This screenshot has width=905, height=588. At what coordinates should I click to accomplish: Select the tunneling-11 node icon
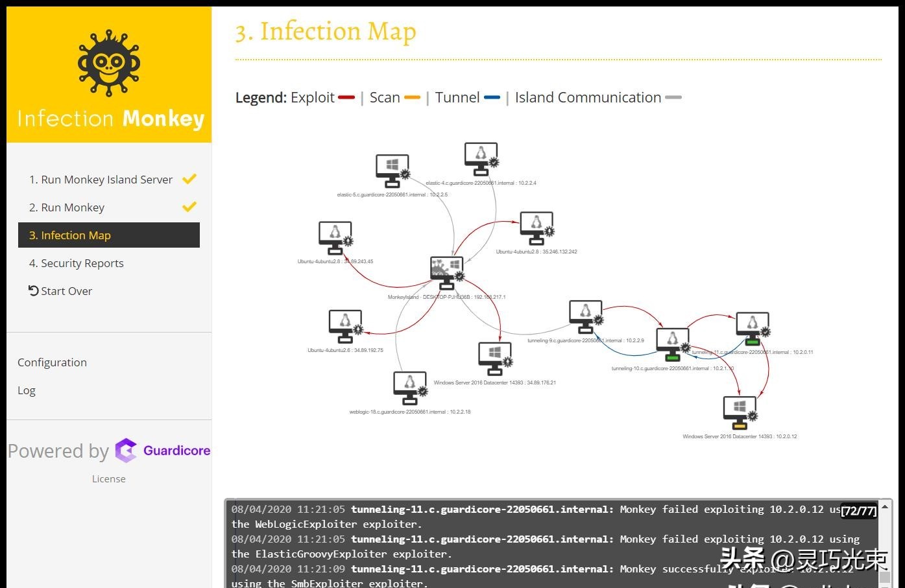753,329
